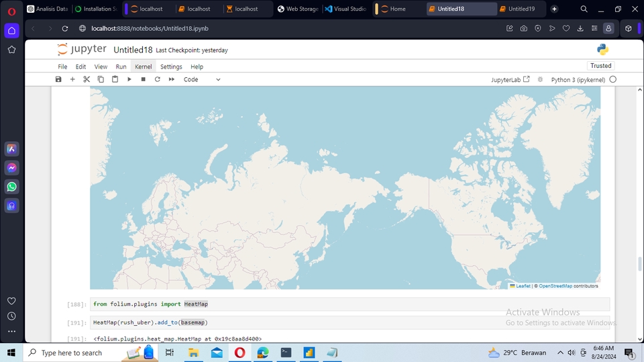Cut the selected cell with the scissors icon
644x362 pixels.
click(87, 79)
